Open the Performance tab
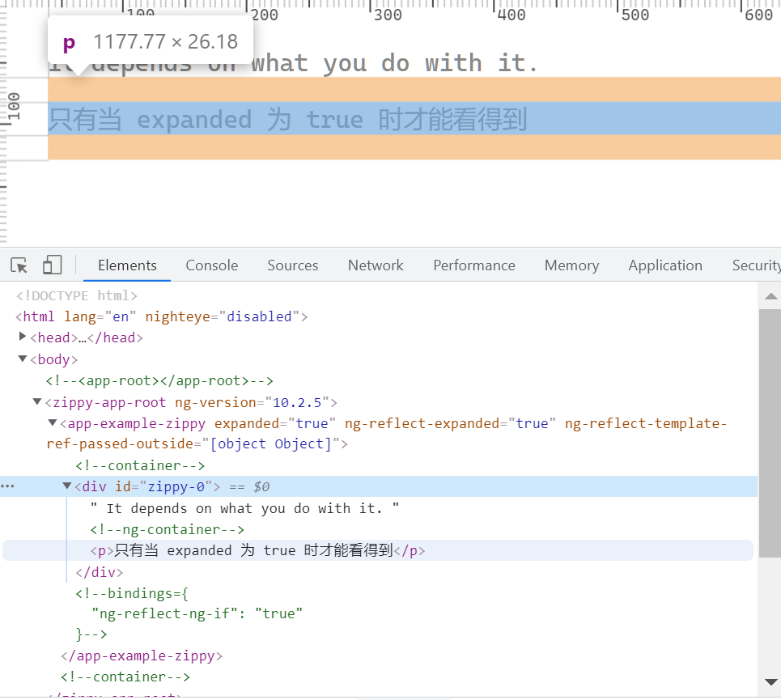 click(474, 265)
